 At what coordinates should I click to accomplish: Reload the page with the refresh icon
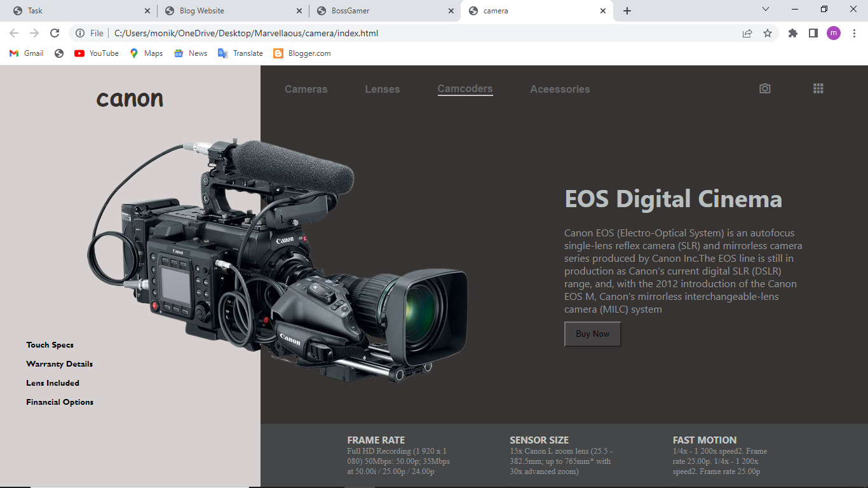coord(55,33)
